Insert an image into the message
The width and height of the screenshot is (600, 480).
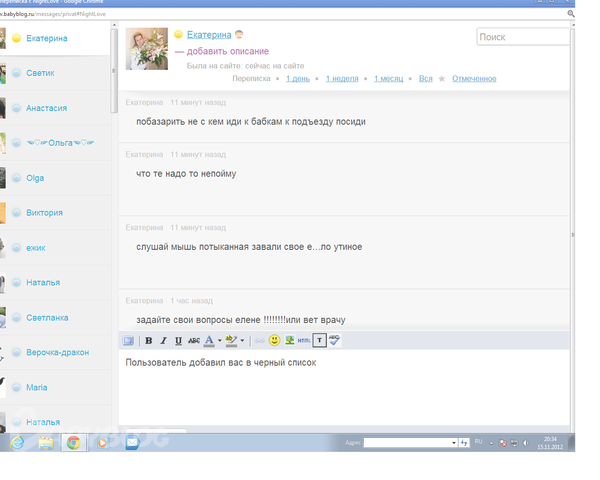pyautogui.click(x=289, y=340)
